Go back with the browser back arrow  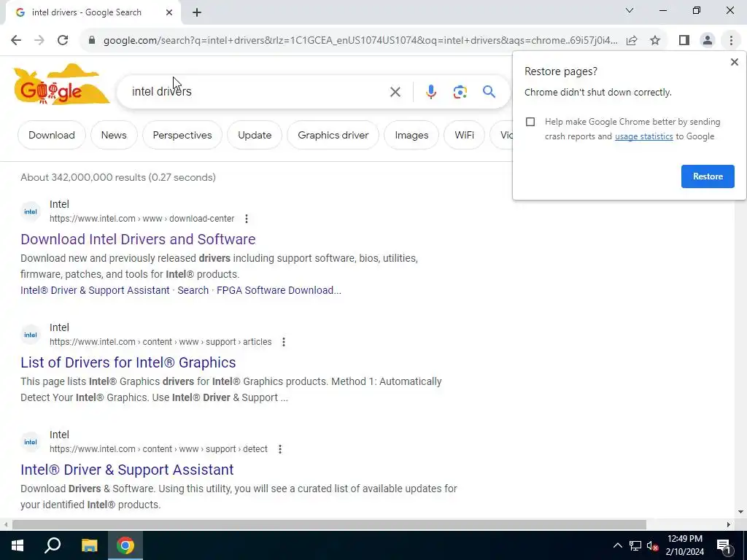click(x=16, y=41)
